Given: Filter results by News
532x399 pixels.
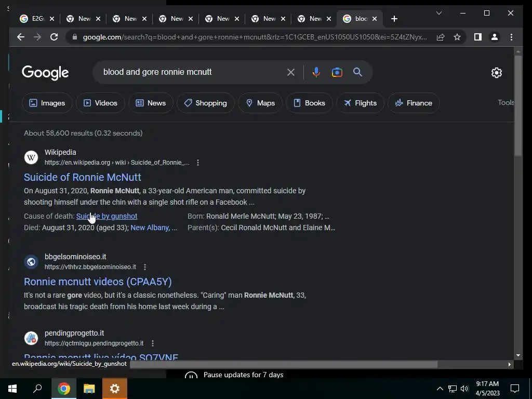Looking at the screenshot, I should (151, 103).
